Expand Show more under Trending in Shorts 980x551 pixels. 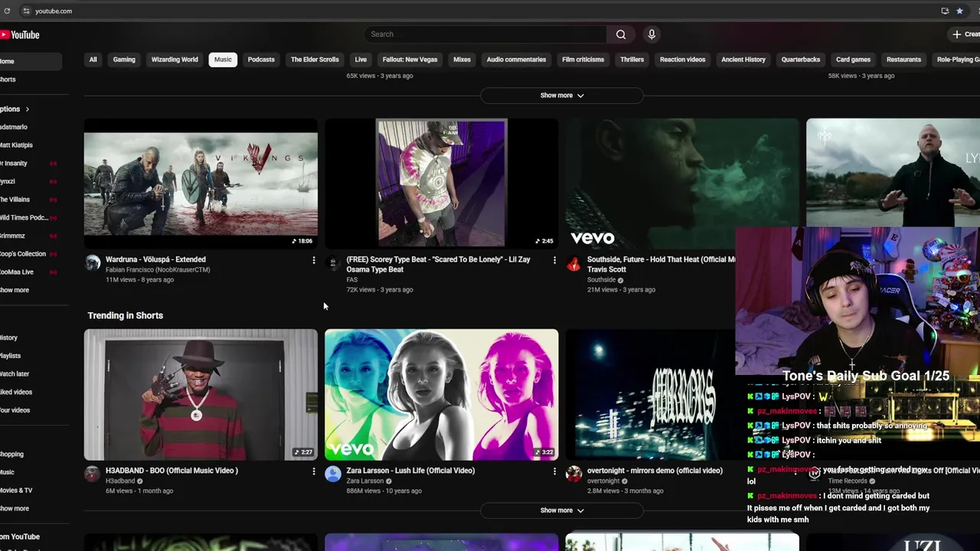(x=562, y=510)
